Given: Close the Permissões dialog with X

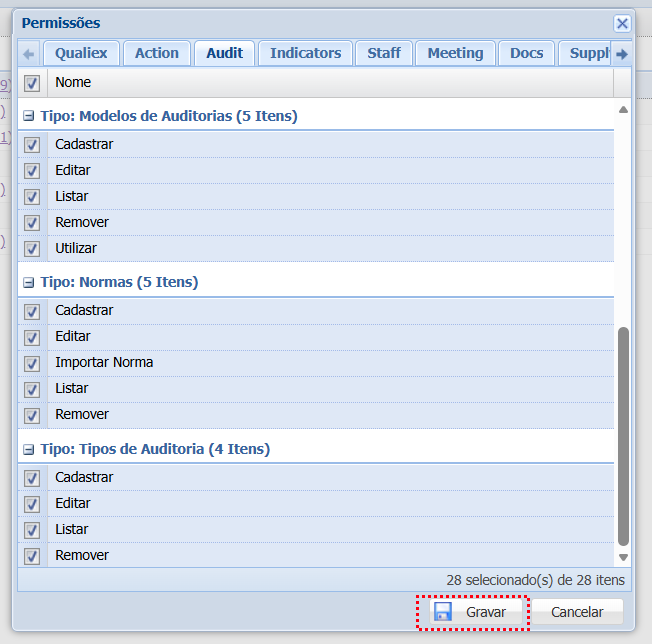Looking at the screenshot, I should click(x=622, y=23).
